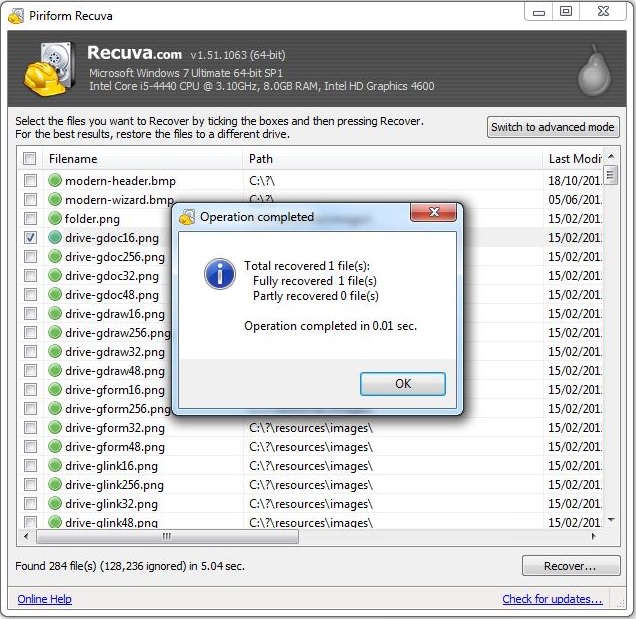Click the horizontal scrollbar thumb
Image resolution: width=636 pixels, height=619 pixels.
[167, 537]
